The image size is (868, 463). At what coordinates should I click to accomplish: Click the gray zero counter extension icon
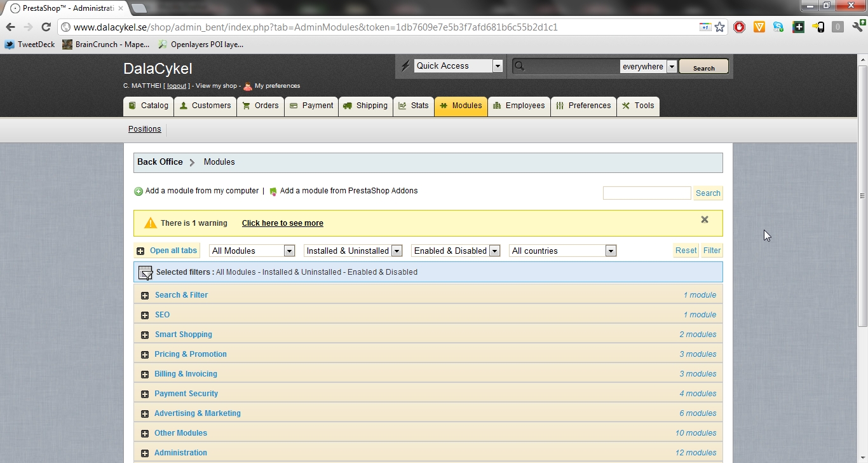837,27
